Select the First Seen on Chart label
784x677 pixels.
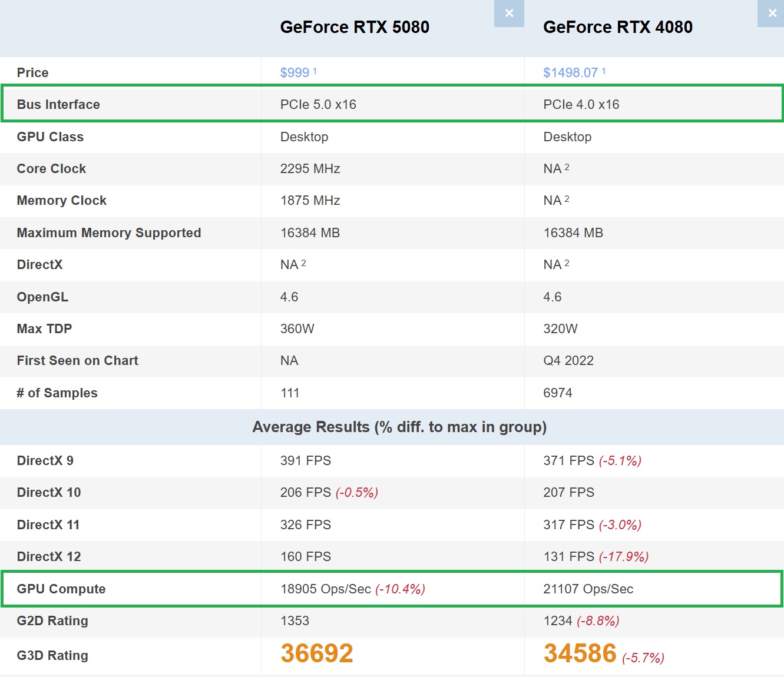[78, 360]
